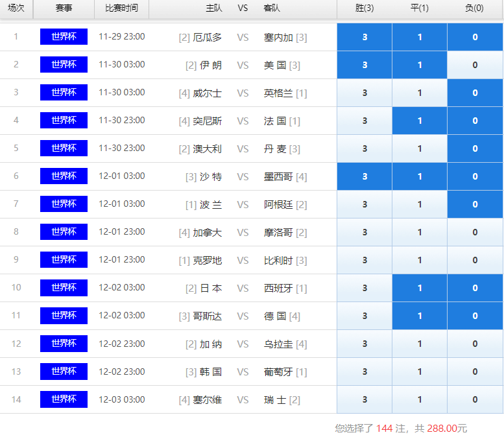Click the 世界杯 tag in match 1 row
The image size is (504, 437).
64,36
